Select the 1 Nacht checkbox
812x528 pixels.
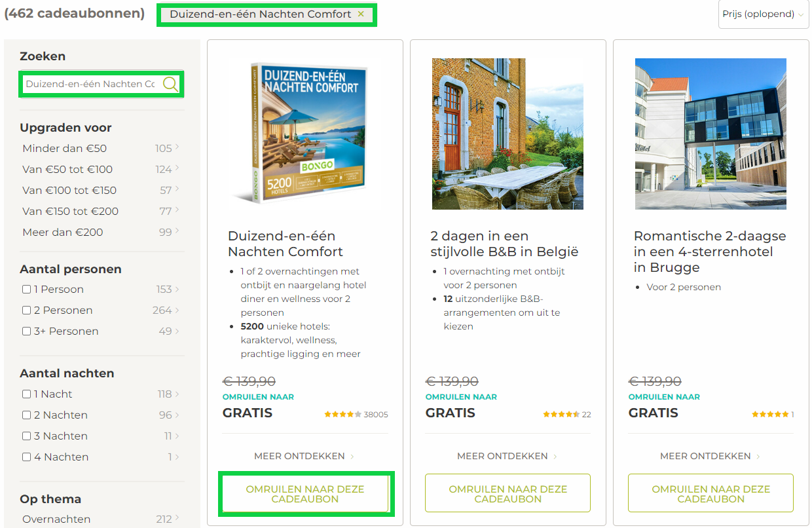click(x=27, y=394)
